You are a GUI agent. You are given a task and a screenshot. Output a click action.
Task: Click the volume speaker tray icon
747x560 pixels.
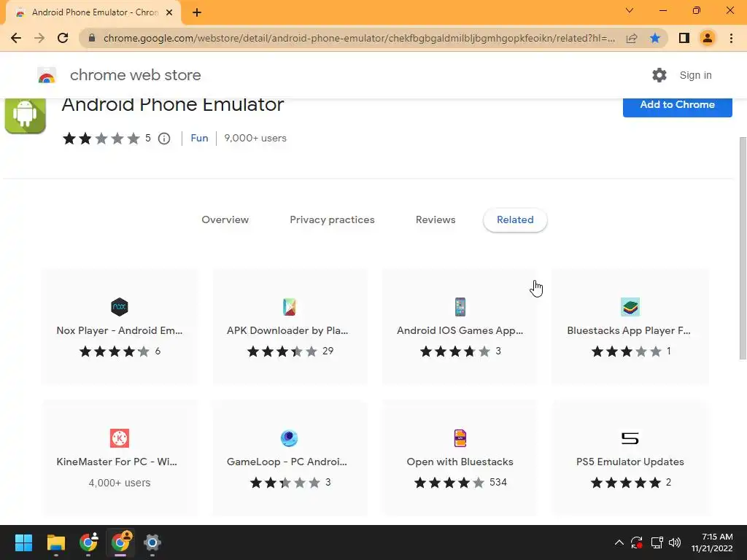click(675, 542)
